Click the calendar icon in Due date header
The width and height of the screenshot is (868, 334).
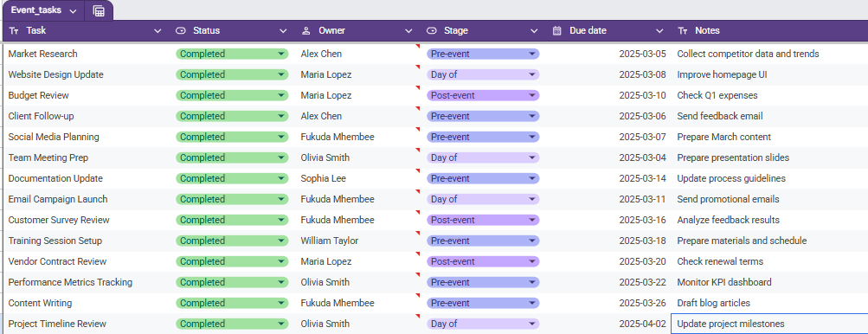(557, 31)
